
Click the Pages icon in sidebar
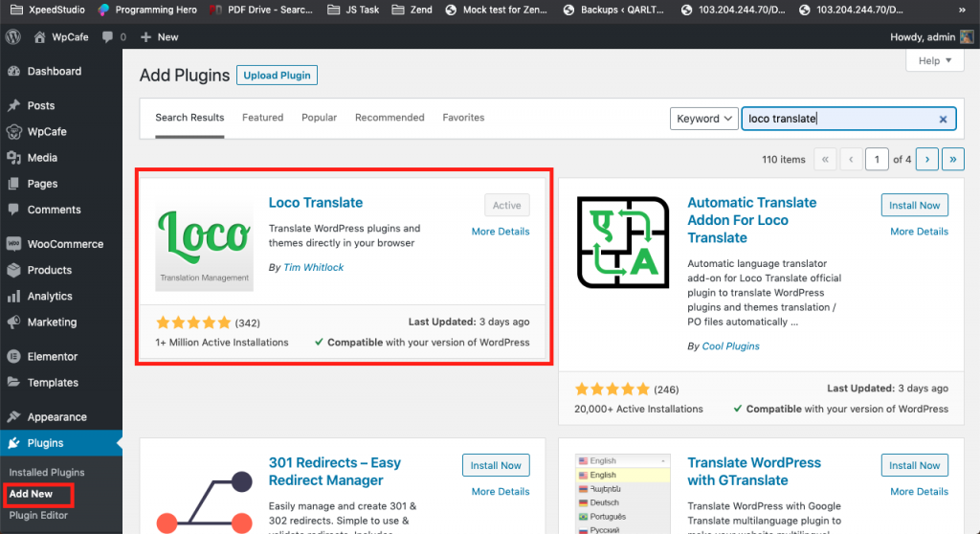[13, 184]
